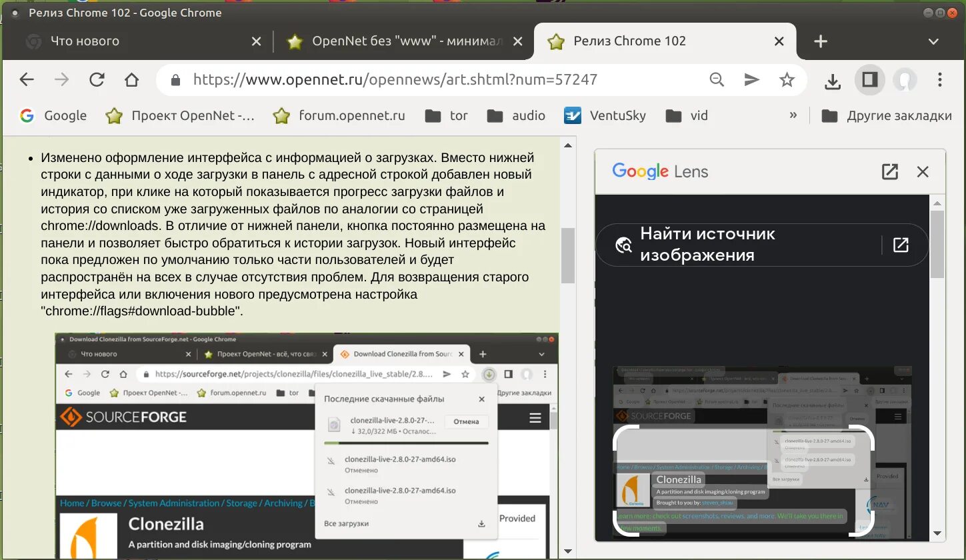The width and height of the screenshot is (966, 560).
Task: Expand the bookmarks overflow chevron
Action: pos(793,115)
